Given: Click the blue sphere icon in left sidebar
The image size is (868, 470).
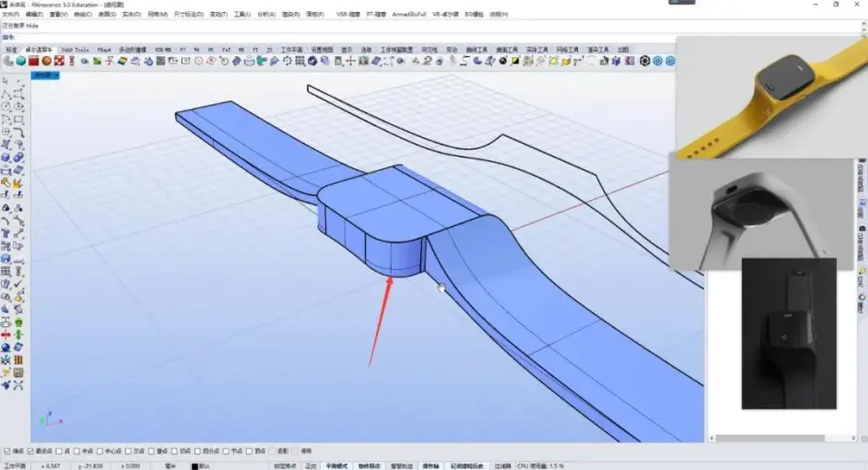Looking at the screenshot, I should 6,347.
